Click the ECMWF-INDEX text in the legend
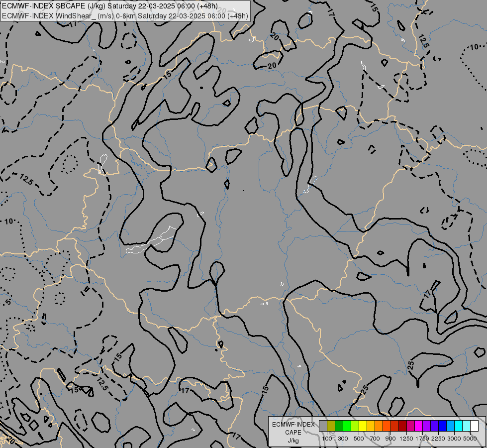The image size is (487, 448). click(x=293, y=425)
